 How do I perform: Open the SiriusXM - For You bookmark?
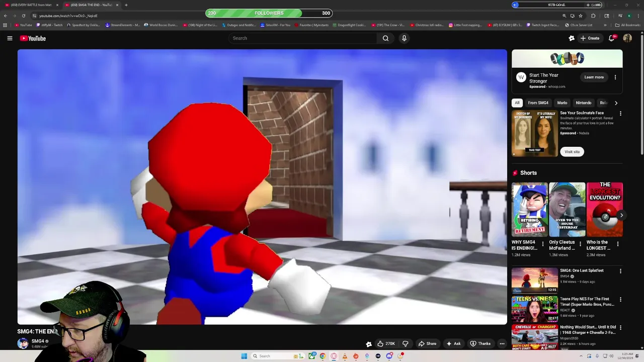click(275, 25)
